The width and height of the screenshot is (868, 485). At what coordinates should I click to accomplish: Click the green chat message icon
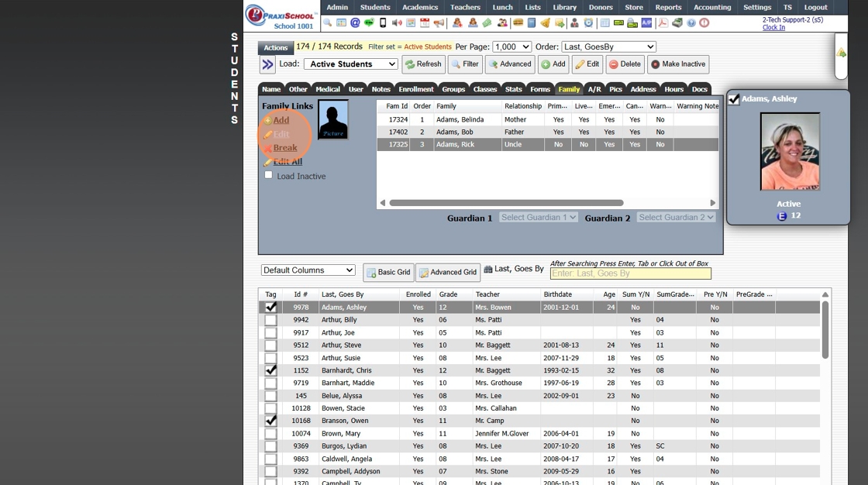pos(369,22)
